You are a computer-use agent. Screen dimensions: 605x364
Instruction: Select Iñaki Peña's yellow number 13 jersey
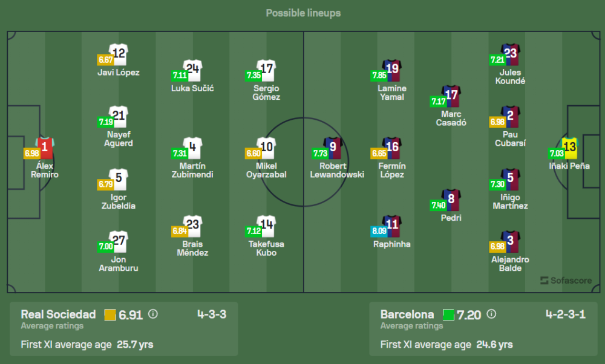570,147
